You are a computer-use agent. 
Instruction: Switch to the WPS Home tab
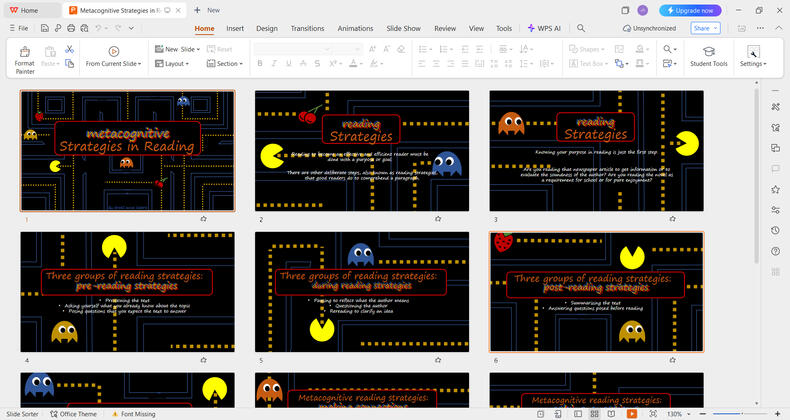pyautogui.click(x=24, y=10)
